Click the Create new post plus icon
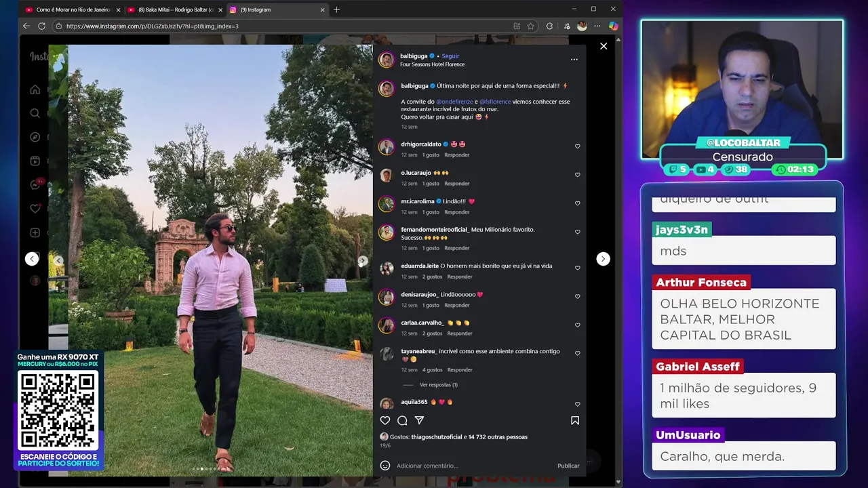This screenshot has width=868, height=488. (x=35, y=232)
